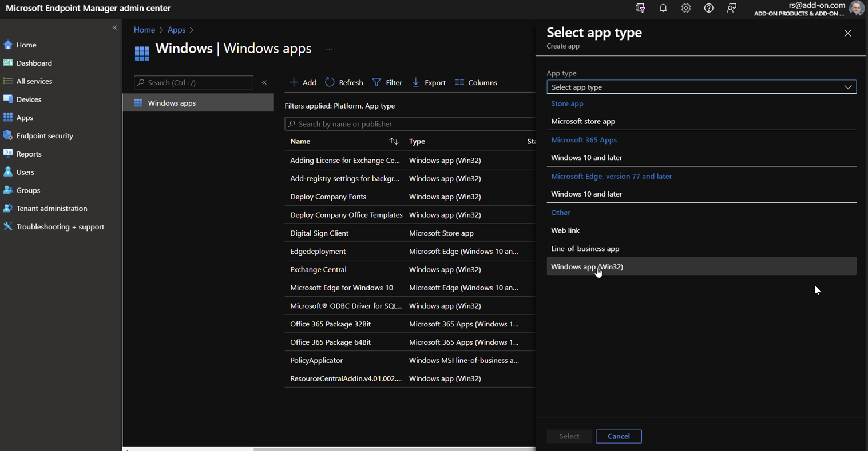
Task: Go to Home in sidebar
Action: (26, 45)
